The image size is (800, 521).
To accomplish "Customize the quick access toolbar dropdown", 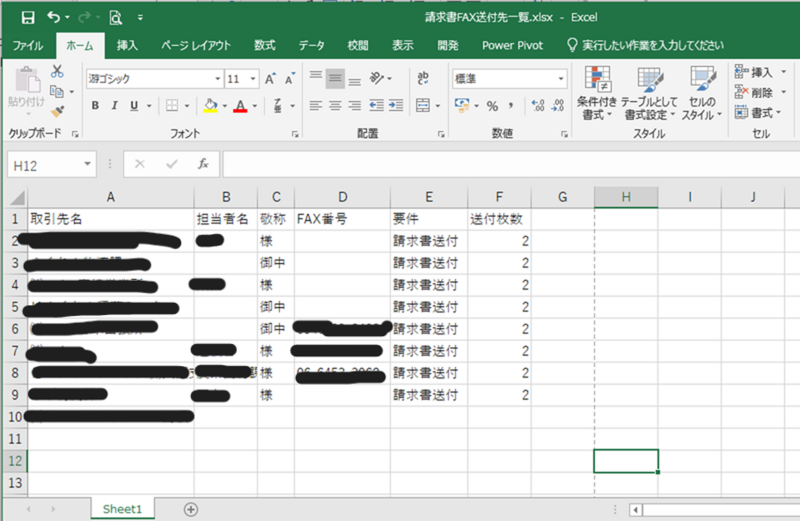I will point(140,18).
